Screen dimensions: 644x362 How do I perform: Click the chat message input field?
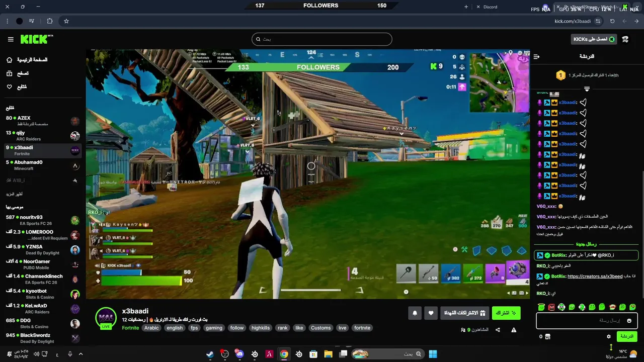587,320
